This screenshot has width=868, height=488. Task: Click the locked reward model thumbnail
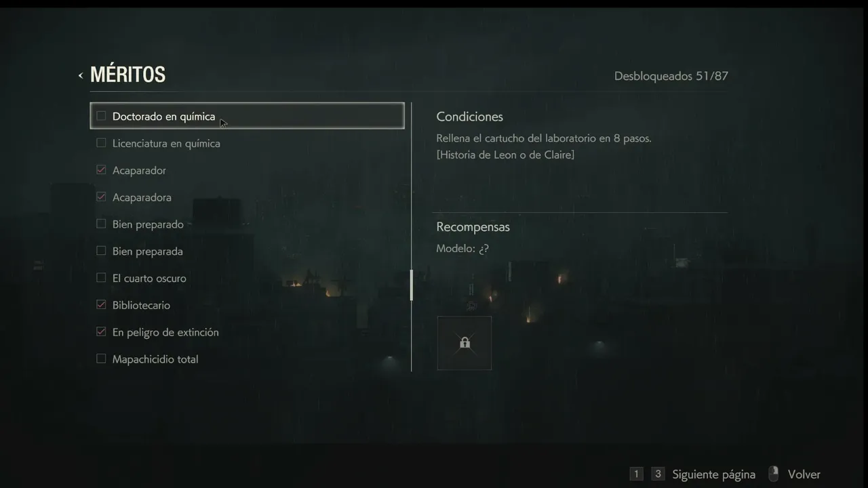pyautogui.click(x=465, y=343)
